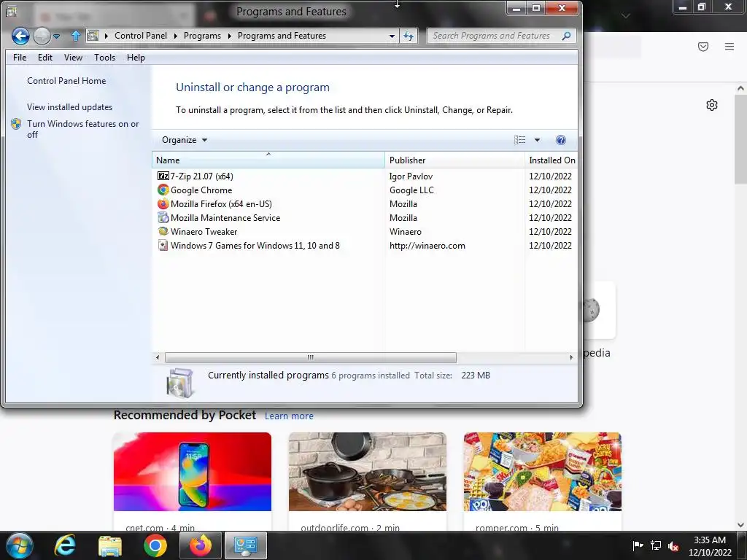
Task: Open the Tools menu
Action: pyautogui.click(x=104, y=58)
